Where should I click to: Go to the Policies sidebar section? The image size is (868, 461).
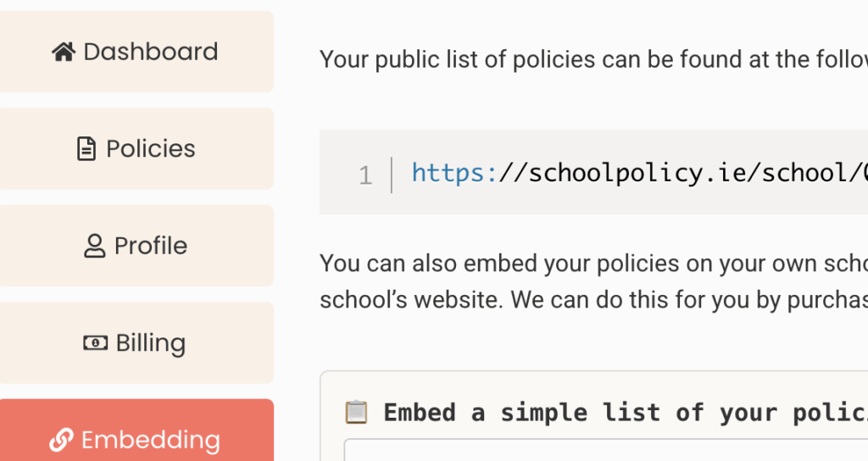coord(136,149)
